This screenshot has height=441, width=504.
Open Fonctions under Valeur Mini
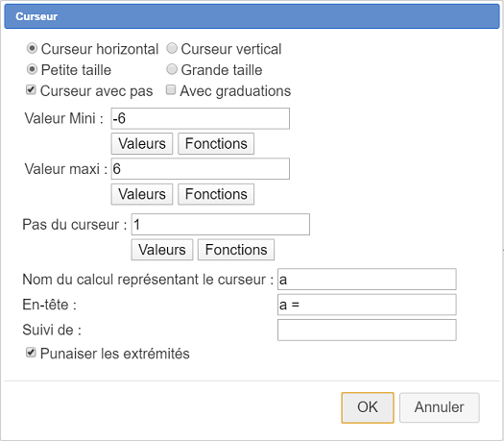click(x=216, y=144)
